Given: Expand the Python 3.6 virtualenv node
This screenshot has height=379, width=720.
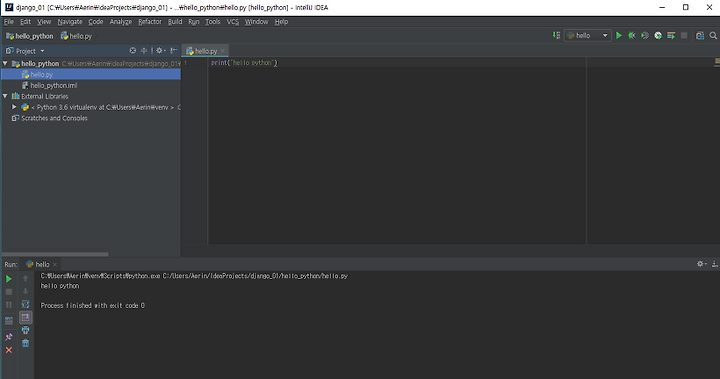Looking at the screenshot, I should [14, 107].
